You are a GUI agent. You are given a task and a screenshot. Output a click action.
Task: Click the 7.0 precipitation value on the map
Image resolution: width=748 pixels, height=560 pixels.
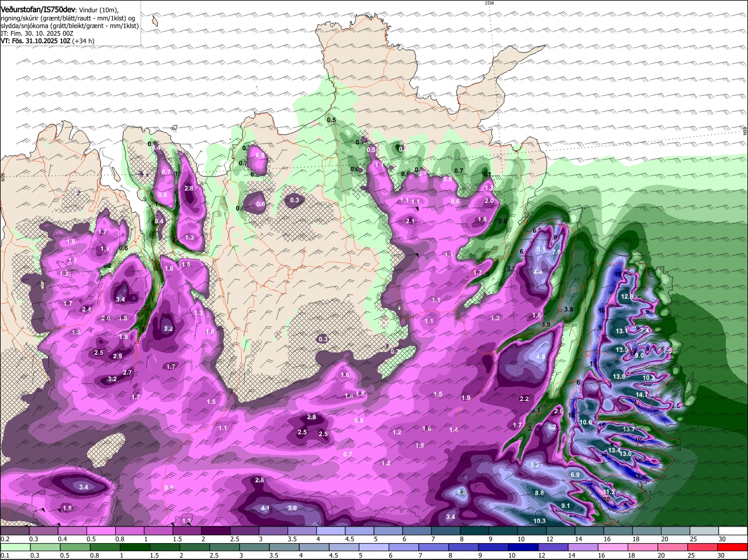556,252
